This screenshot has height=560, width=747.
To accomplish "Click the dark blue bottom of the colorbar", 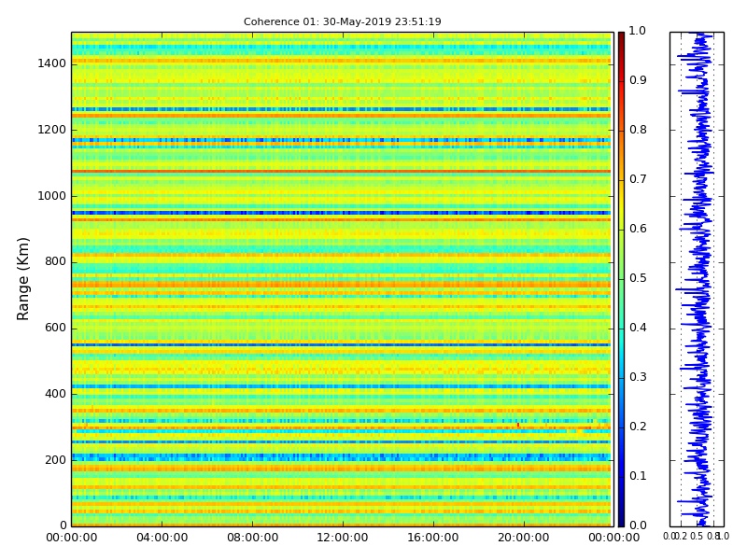I will click(621, 520).
